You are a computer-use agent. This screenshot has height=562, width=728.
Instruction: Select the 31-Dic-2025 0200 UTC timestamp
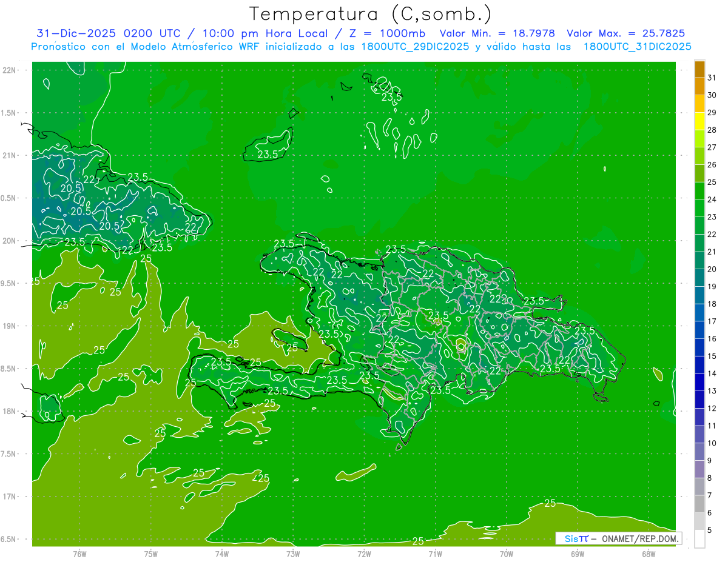click(109, 33)
